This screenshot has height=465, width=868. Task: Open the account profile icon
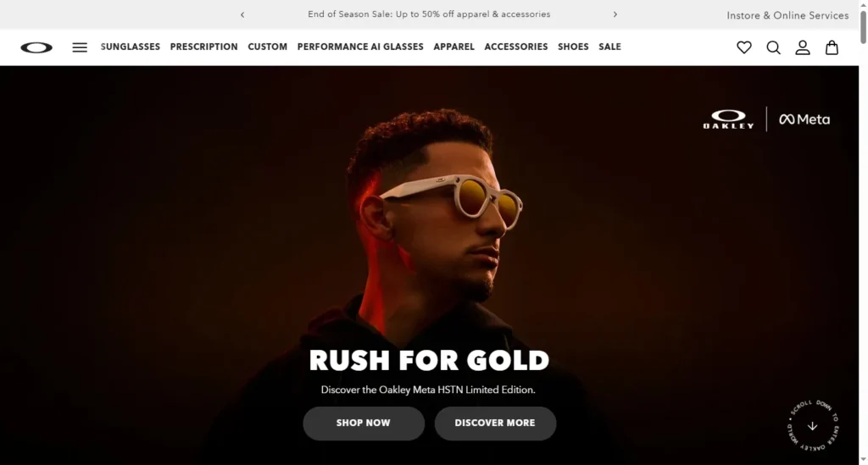click(803, 47)
